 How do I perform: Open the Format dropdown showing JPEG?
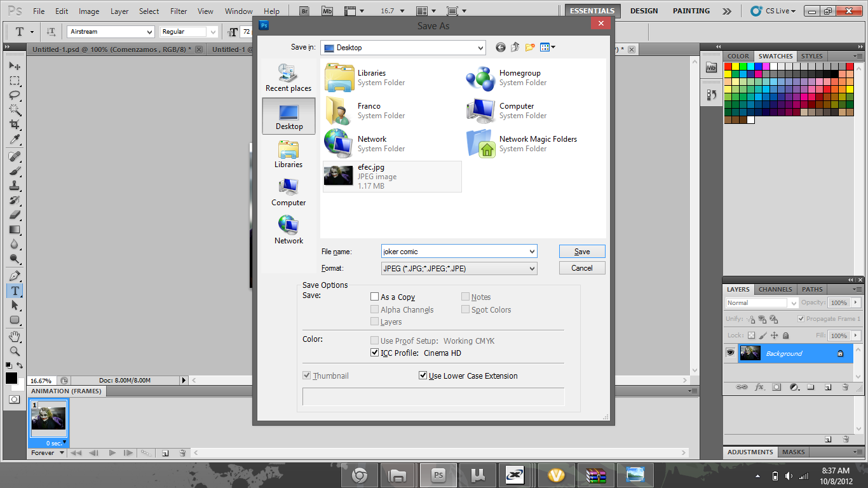(459, 269)
